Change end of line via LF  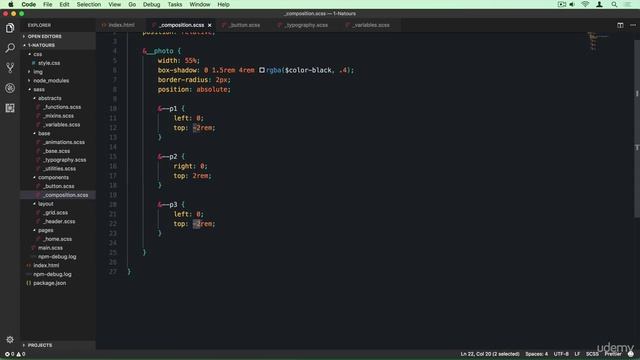click(x=577, y=354)
